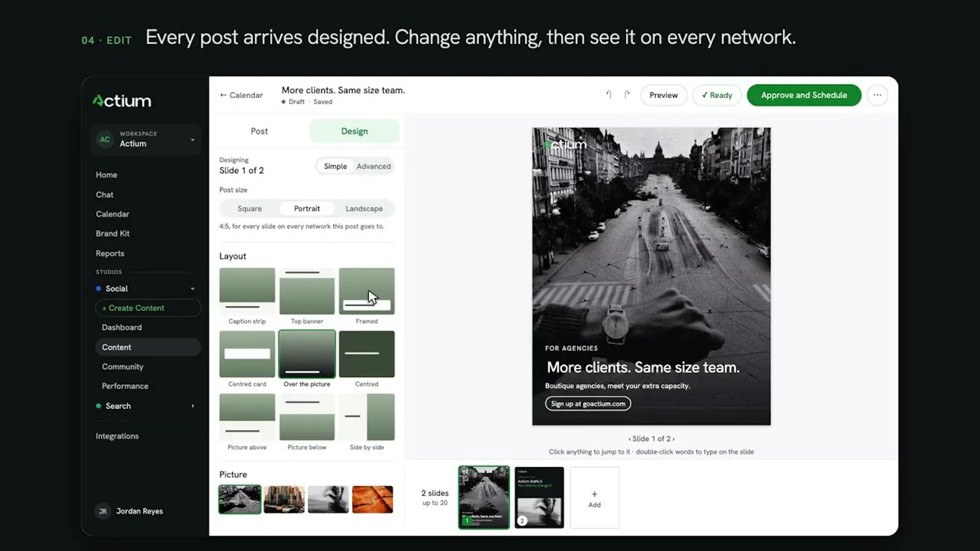Select slide 2 thumbnail in filmstrip
The height and width of the screenshot is (551, 980).
(539, 497)
